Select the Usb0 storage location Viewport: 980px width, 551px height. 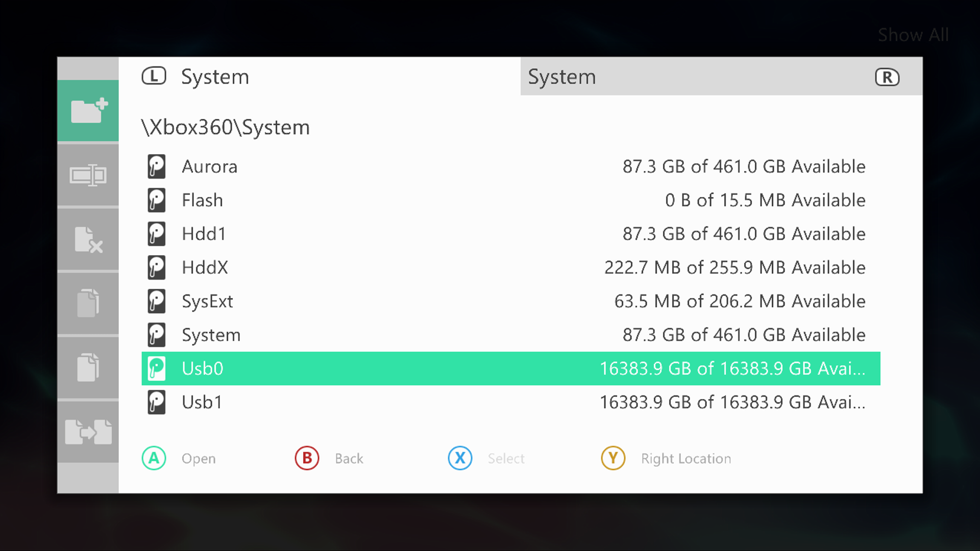pos(510,368)
